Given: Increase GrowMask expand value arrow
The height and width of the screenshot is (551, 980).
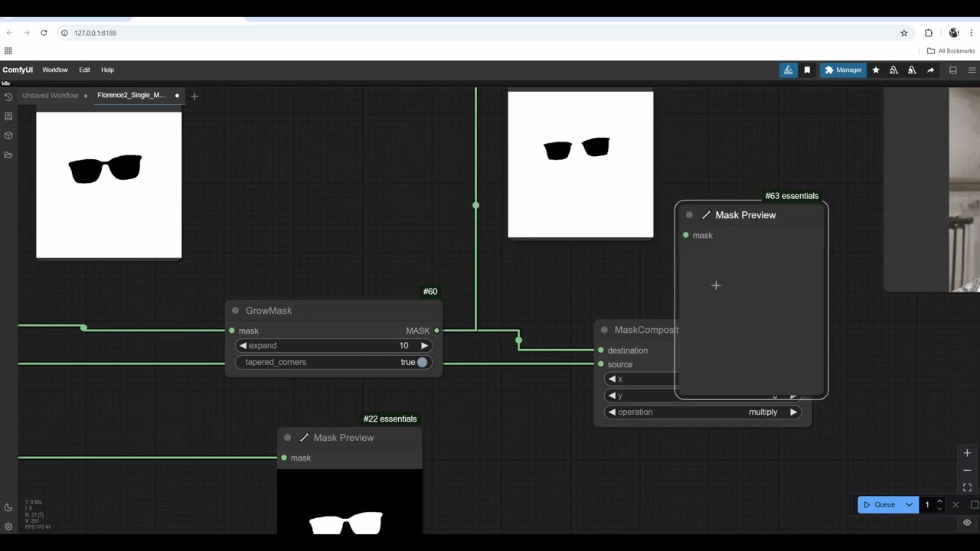Looking at the screenshot, I should coord(424,346).
